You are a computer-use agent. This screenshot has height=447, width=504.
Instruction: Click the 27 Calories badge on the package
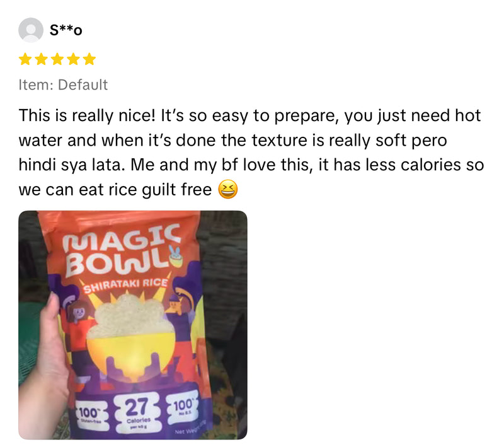click(138, 412)
